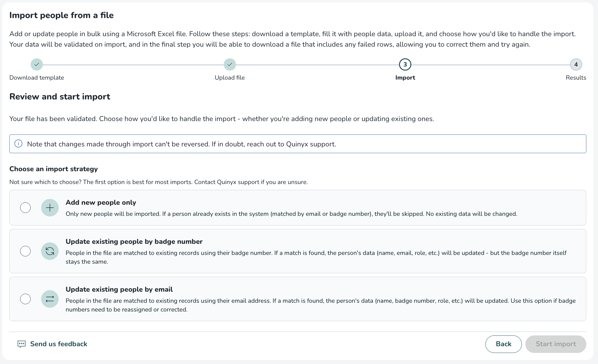Click the circular refresh icon for badge number update

[50, 251]
